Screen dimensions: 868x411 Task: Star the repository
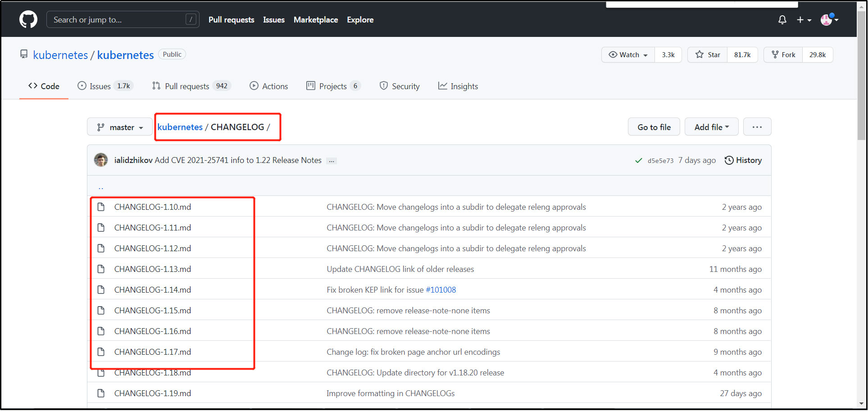coord(707,54)
